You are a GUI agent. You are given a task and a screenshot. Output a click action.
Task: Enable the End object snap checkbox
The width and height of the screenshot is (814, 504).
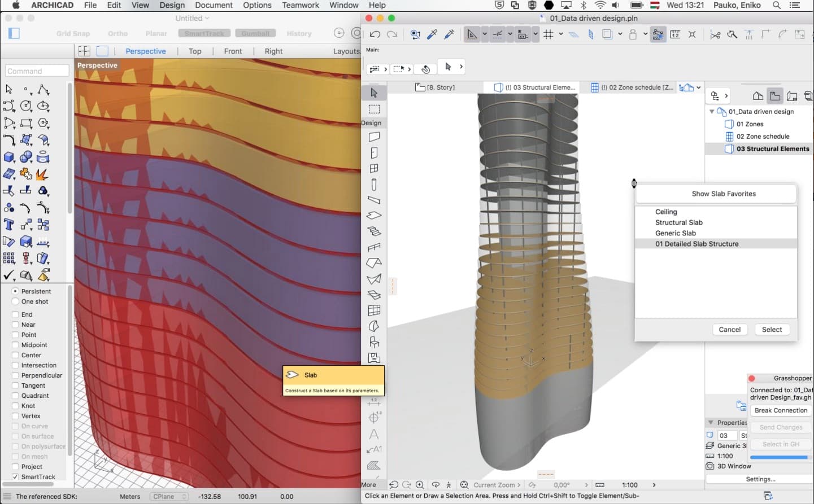pos(15,314)
